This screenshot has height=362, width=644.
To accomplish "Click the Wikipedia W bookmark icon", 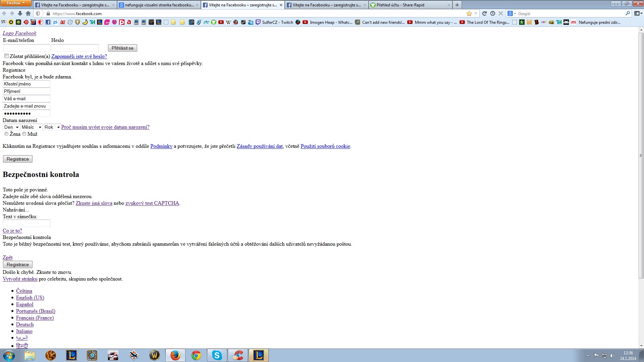I will (228, 22).
